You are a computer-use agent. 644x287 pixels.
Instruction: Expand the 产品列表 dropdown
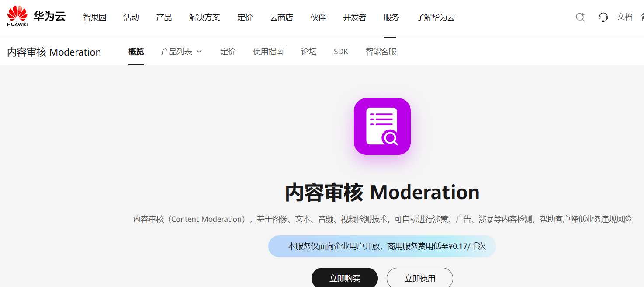coord(181,52)
